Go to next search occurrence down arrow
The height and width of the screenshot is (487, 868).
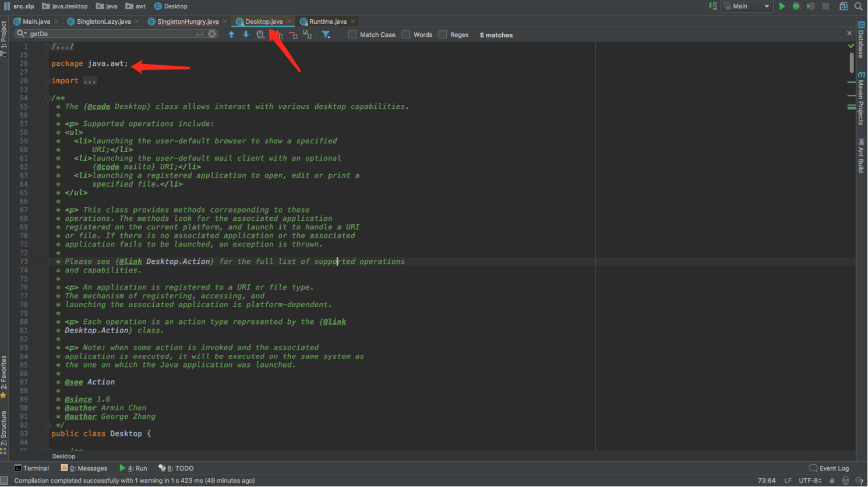coord(246,35)
